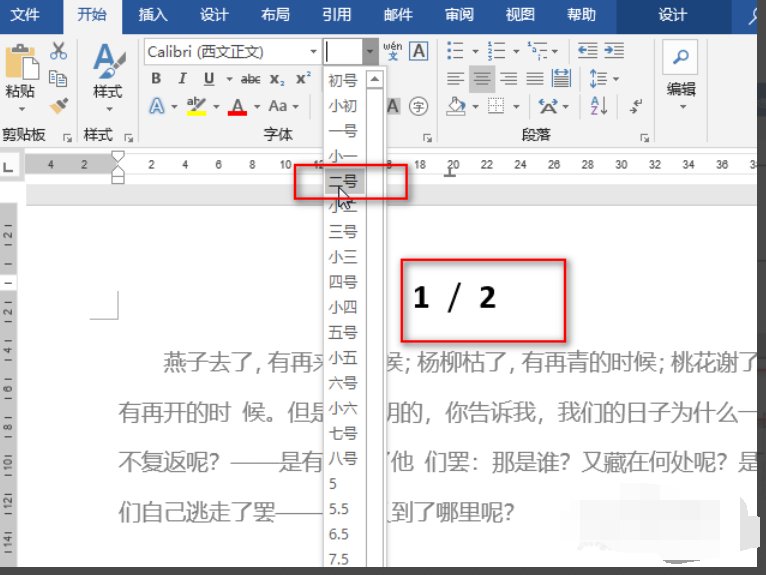Click the bullet list icon
Image resolution: width=766 pixels, height=575 pixels.
coord(455,51)
